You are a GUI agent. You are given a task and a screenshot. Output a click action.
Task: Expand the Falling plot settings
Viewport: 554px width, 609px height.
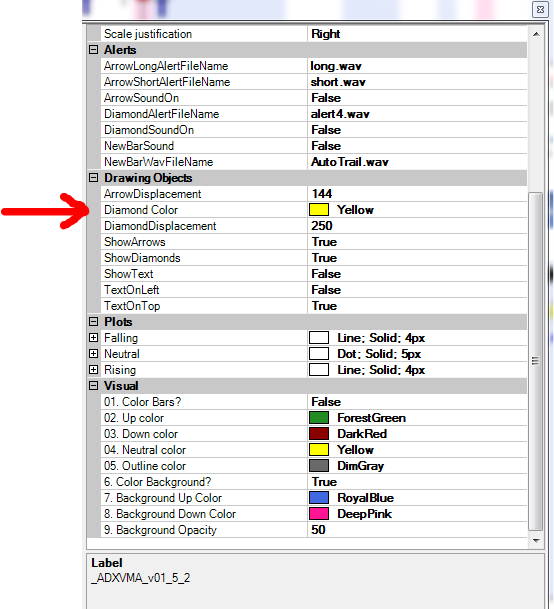[x=93, y=338]
